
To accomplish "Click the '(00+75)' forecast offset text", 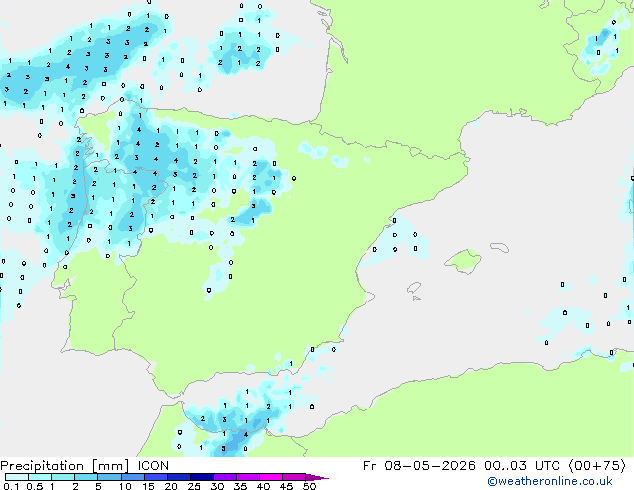I will point(597,466).
